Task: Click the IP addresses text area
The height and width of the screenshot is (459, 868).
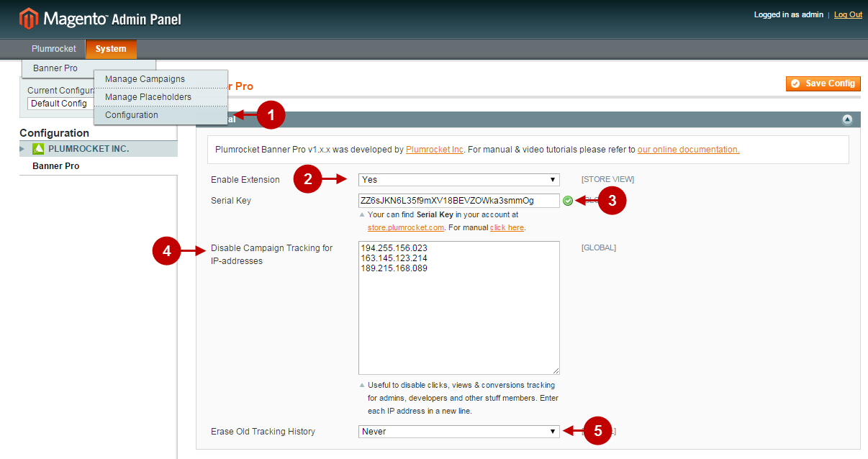Action: (x=458, y=308)
